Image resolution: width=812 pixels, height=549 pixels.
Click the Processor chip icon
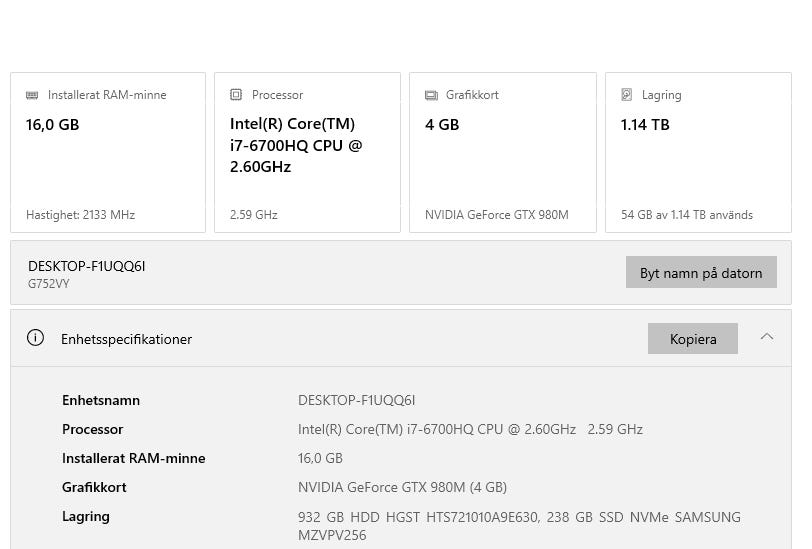(x=236, y=94)
